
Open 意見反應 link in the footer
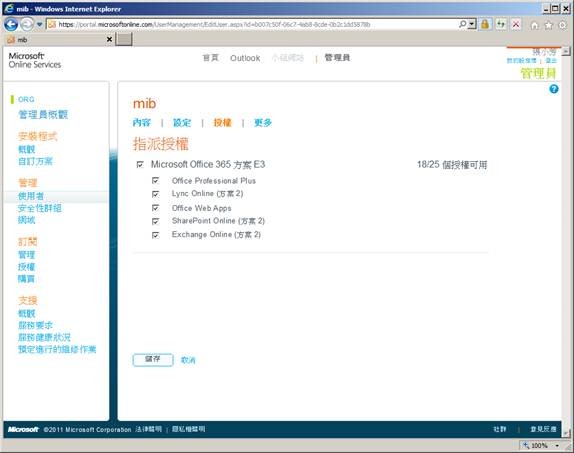[x=543, y=429]
